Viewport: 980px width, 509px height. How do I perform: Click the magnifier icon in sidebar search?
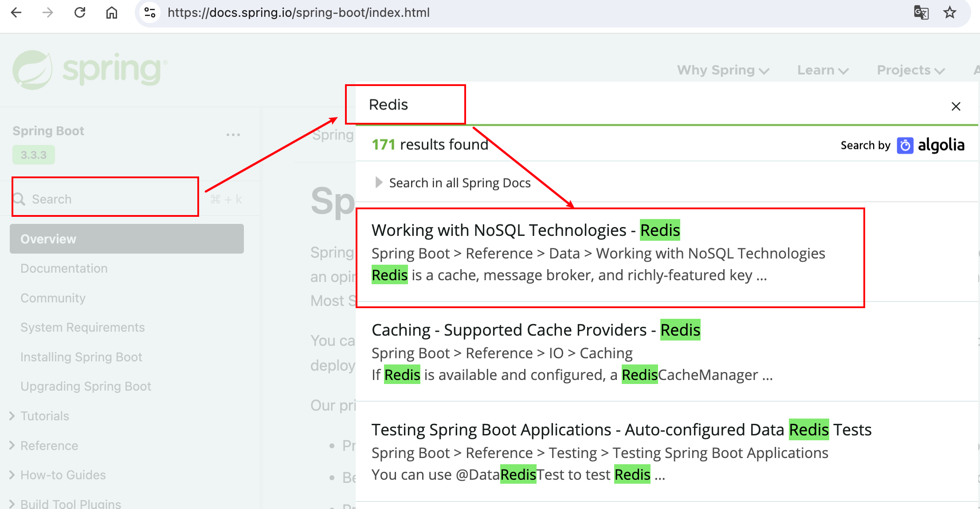click(x=19, y=199)
